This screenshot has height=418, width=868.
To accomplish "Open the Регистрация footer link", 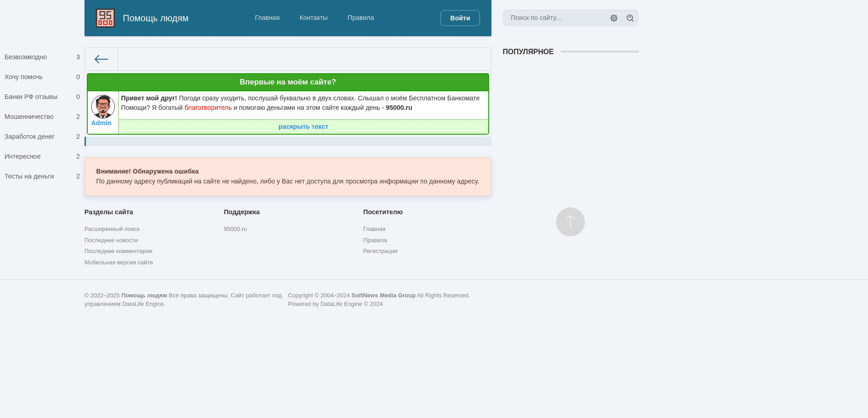I will click(x=380, y=251).
